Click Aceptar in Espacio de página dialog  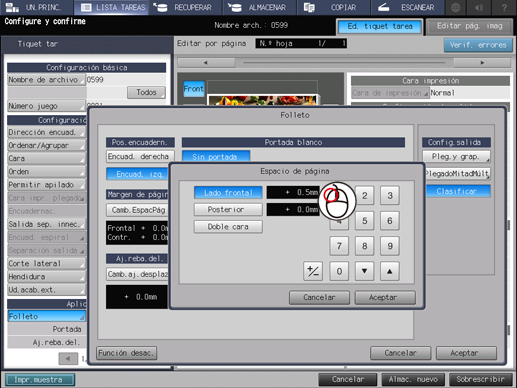tap(385, 297)
